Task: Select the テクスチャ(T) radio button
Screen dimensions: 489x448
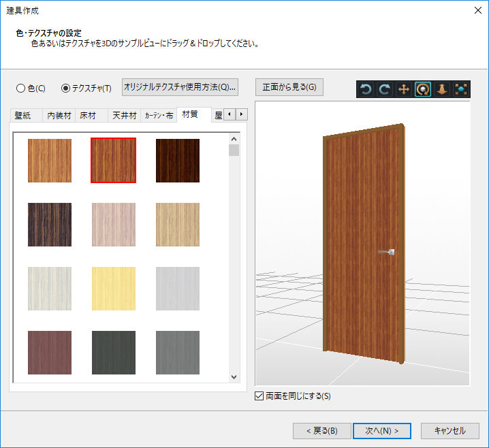Action: click(66, 88)
